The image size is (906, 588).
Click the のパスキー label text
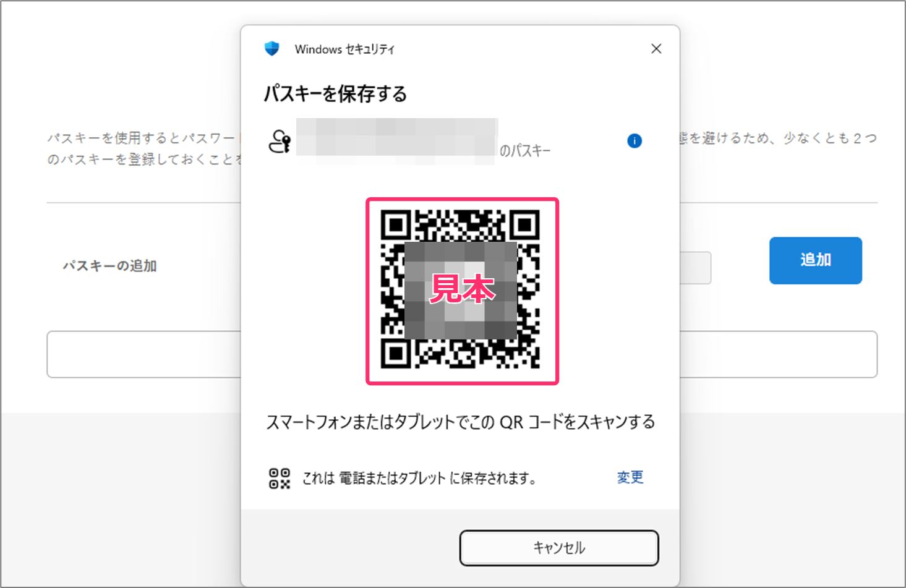(525, 151)
